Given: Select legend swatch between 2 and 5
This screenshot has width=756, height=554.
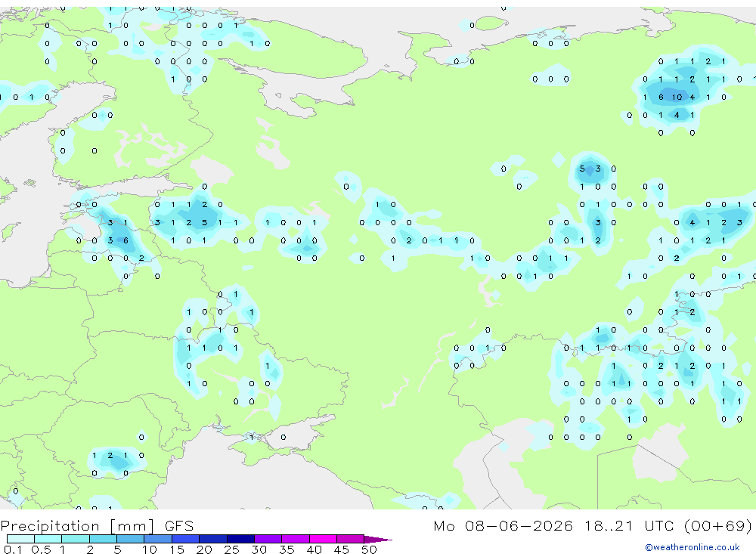Looking at the screenshot, I should point(103,539).
